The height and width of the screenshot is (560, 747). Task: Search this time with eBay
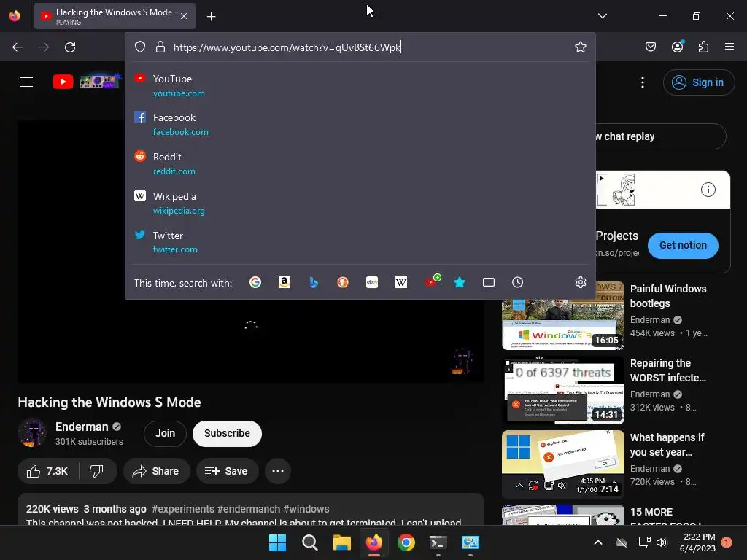372,282
